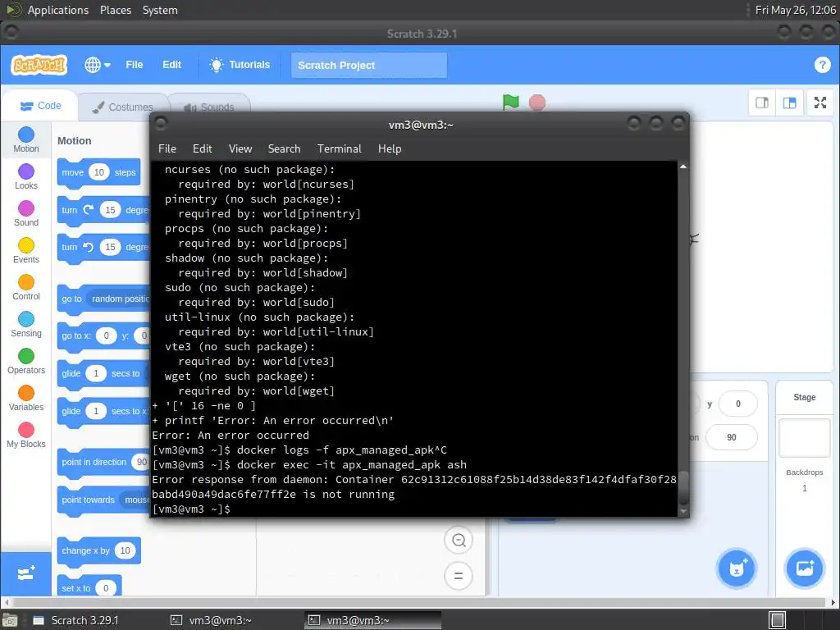Screen dimensions: 840x630
Task: Select the My Blocks category
Action: pos(25,436)
